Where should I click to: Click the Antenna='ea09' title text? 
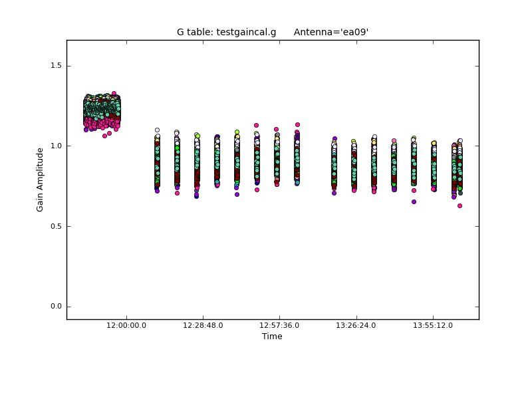tap(331, 32)
